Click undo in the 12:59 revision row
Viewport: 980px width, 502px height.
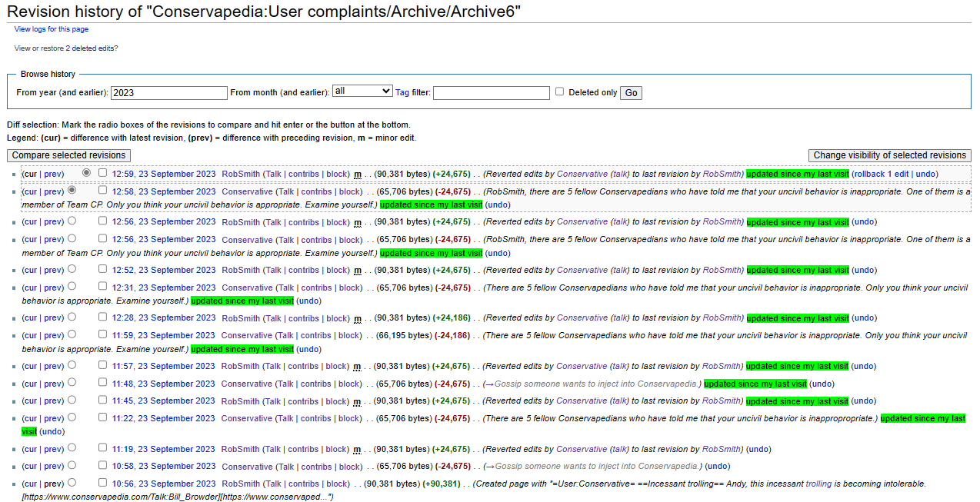point(926,175)
